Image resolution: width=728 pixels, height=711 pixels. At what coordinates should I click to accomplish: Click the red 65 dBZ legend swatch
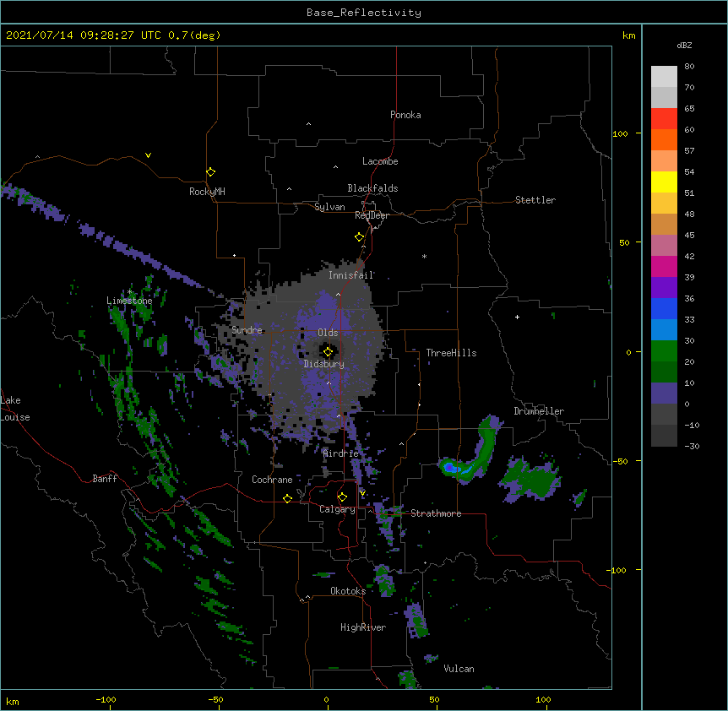[x=664, y=119]
